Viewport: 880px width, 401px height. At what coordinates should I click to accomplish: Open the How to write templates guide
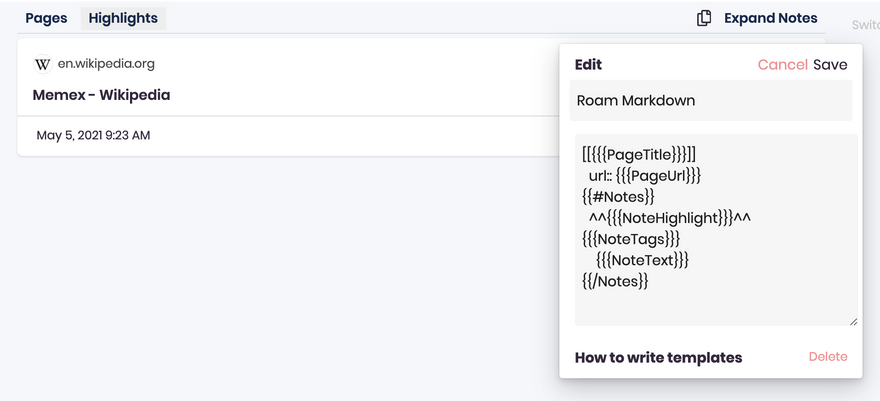coord(658,357)
